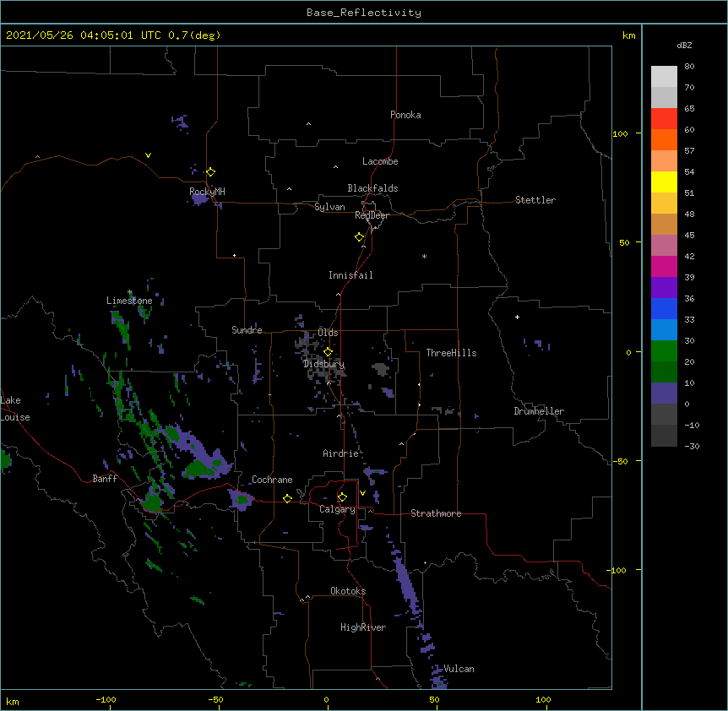Image resolution: width=728 pixels, height=711 pixels.
Task: Click the dBZ legend heading
Action: coord(684,46)
